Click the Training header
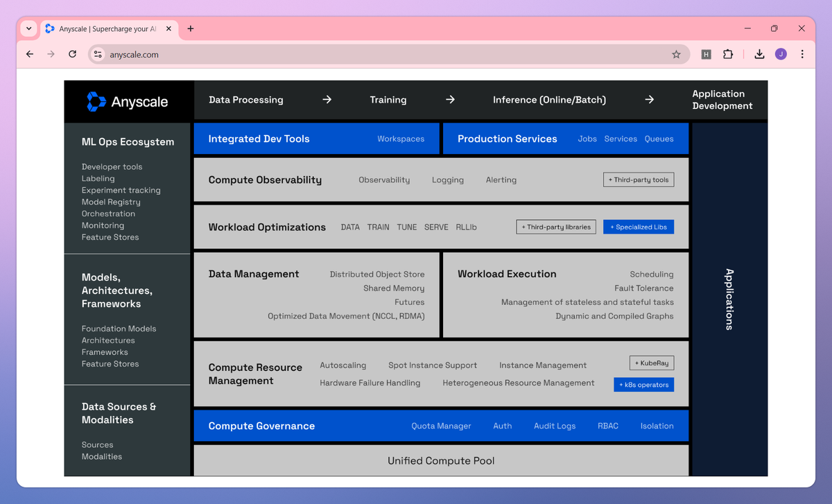Screen dimensions: 832x504 [x=388, y=100]
